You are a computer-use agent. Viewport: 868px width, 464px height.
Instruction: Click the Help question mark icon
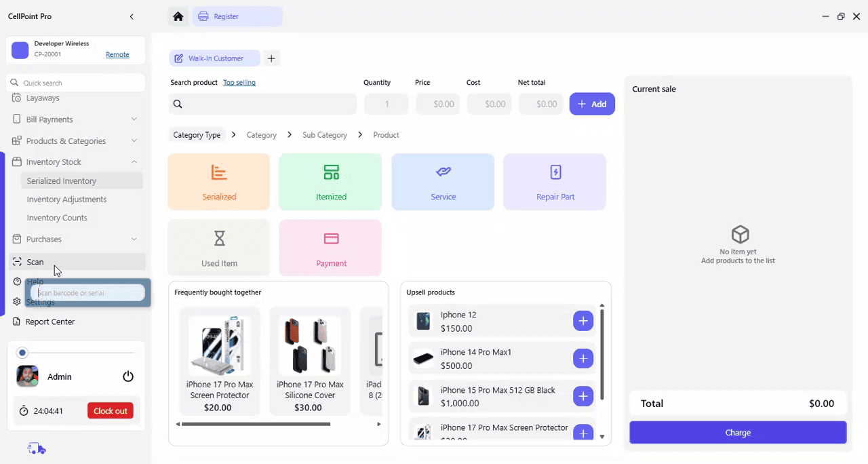tap(18, 282)
